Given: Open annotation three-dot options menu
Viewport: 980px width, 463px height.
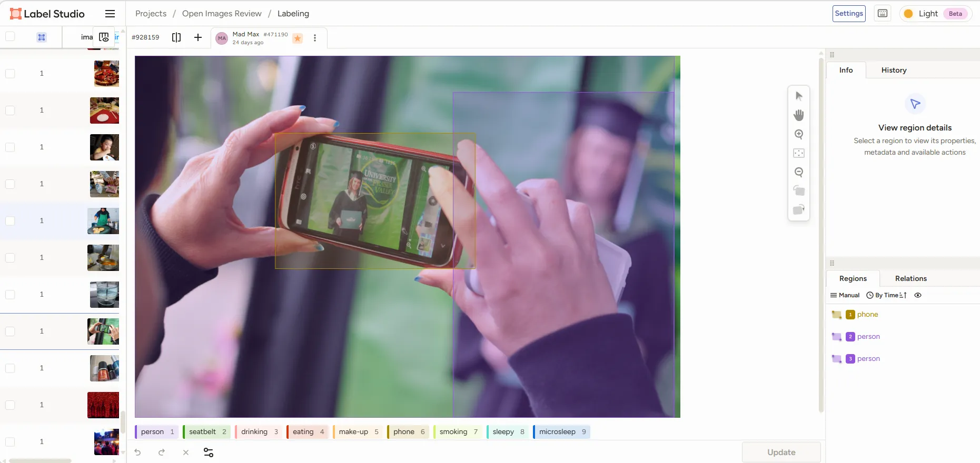Looking at the screenshot, I should click(315, 38).
